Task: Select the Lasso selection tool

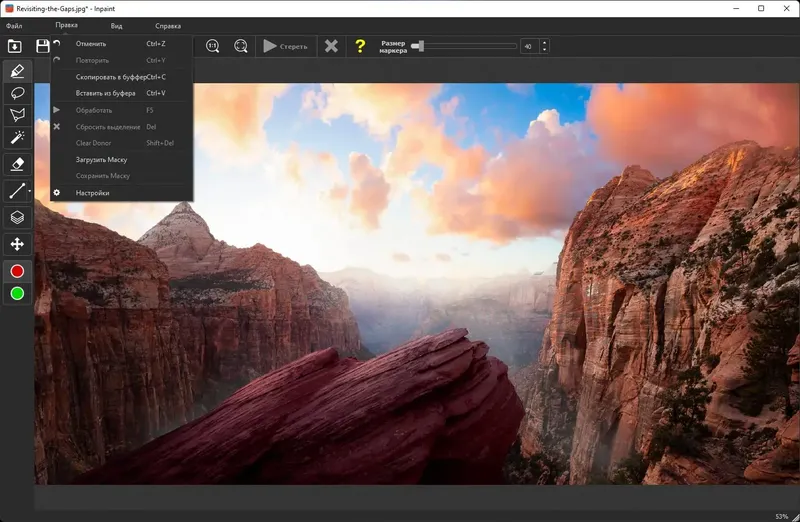Action: pos(17,93)
